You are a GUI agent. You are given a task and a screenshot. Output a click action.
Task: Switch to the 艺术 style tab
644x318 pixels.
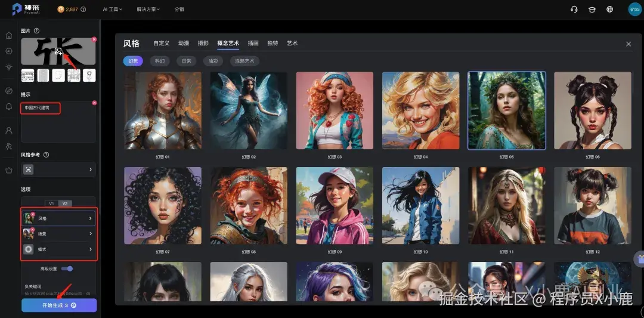coord(292,43)
